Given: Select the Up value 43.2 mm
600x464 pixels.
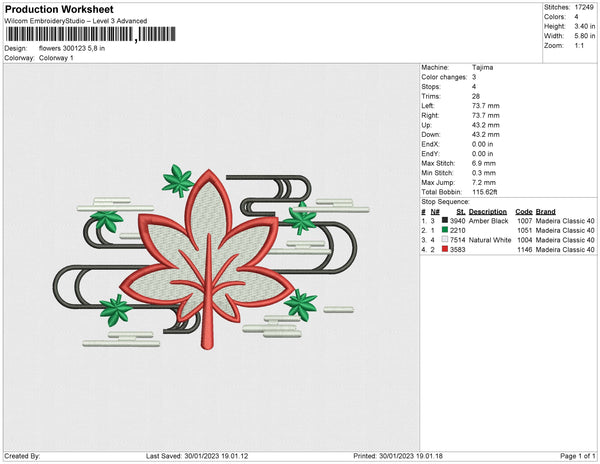Looking at the screenshot, I should click(x=486, y=125).
